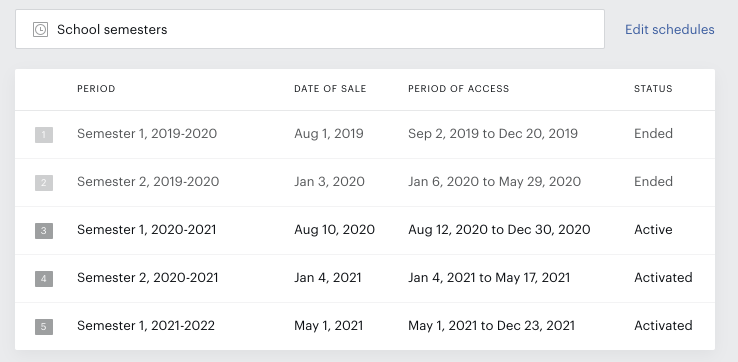Click the PERIOD OF ACCESS column header
Viewport: 738px width, 362px height.
coord(458,88)
